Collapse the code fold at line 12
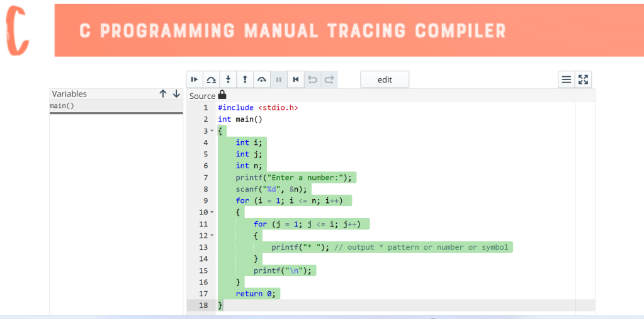This screenshot has width=644, height=319. point(213,236)
